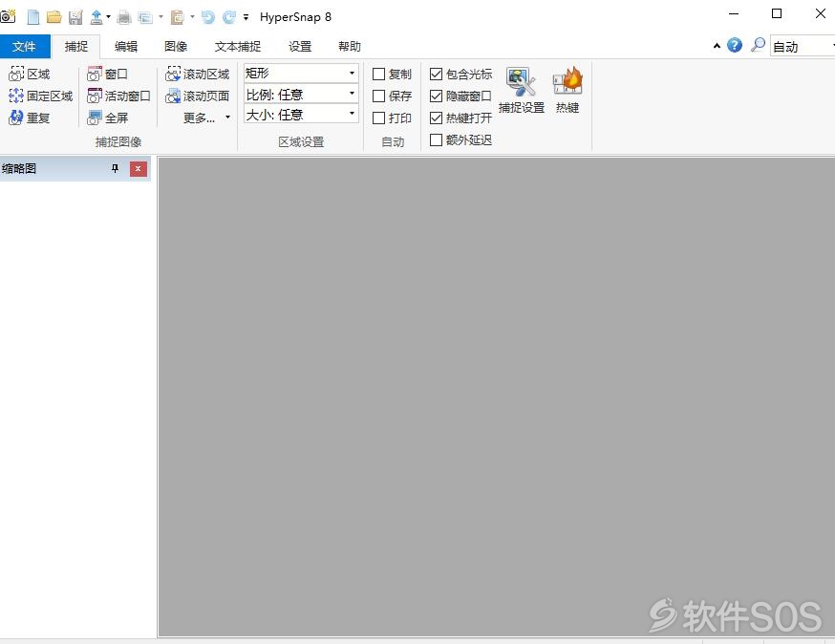Screen dimensions: 835x644
Task: Click the Copy icon in quick toolbar
Action: point(145,17)
